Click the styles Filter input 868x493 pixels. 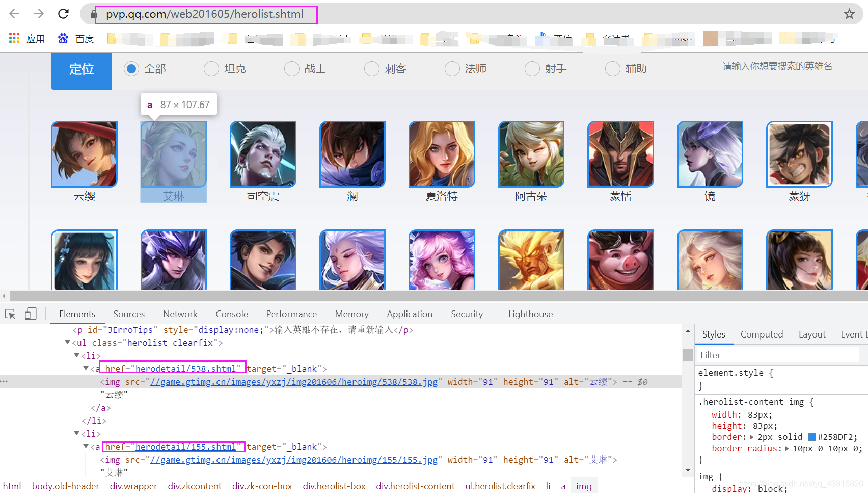pyautogui.click(x=777, y=355)
